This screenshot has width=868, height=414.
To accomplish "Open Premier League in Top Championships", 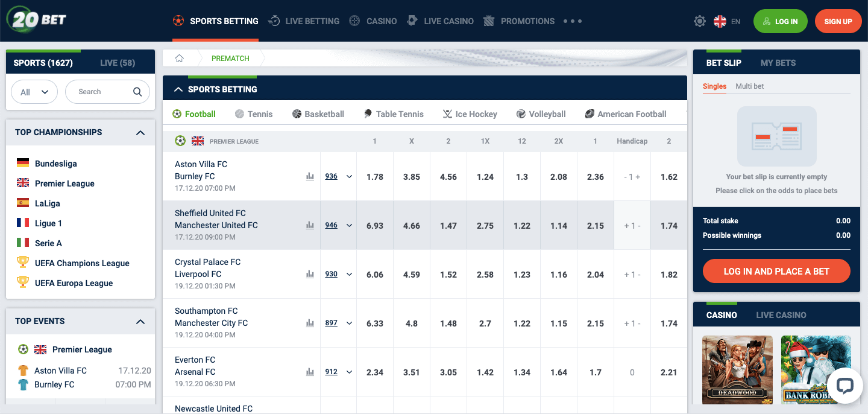I will click(64, 183).
